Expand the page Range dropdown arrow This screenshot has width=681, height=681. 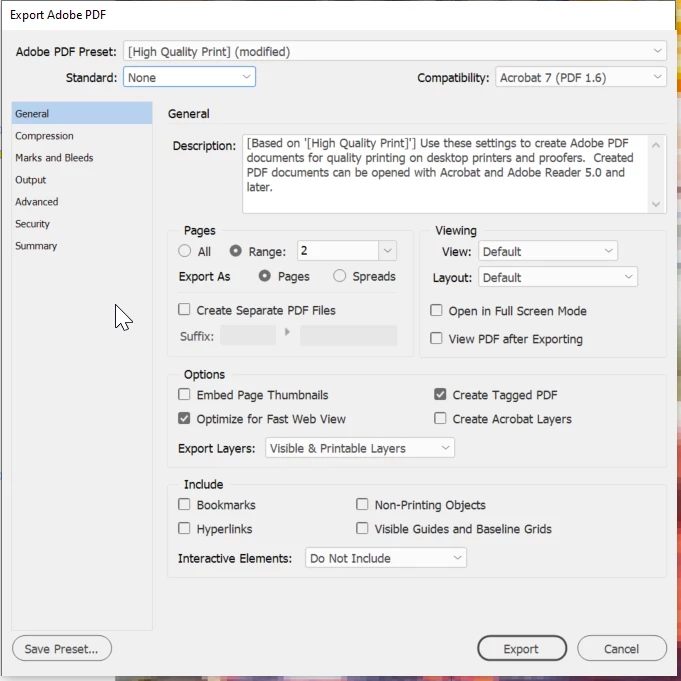coord(387,251)
